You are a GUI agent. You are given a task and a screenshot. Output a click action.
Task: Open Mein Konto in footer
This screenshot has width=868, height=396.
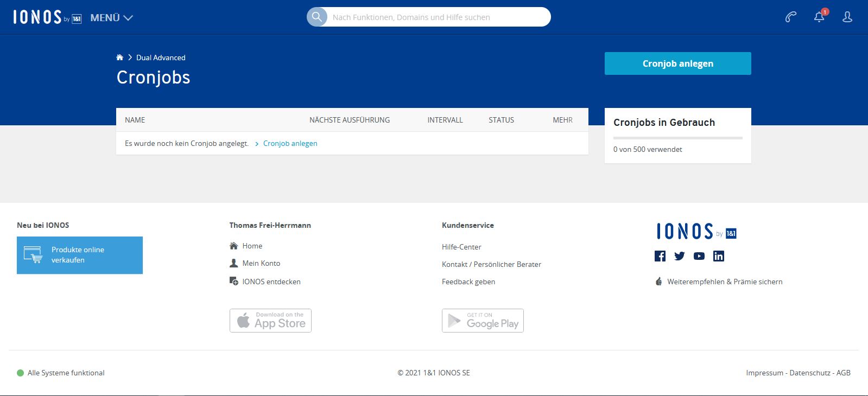261,263
